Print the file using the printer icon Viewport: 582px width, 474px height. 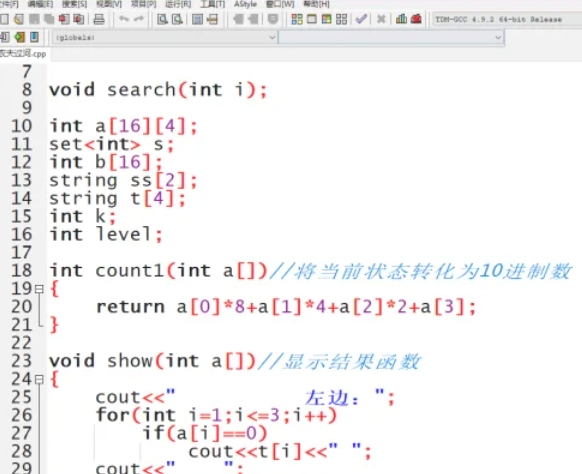99,19
